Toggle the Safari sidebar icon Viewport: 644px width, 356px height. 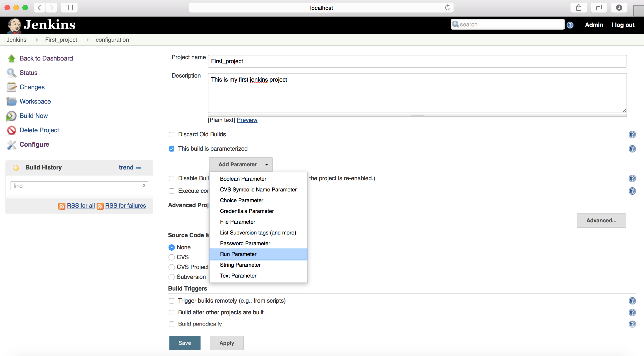click(69, 7)
